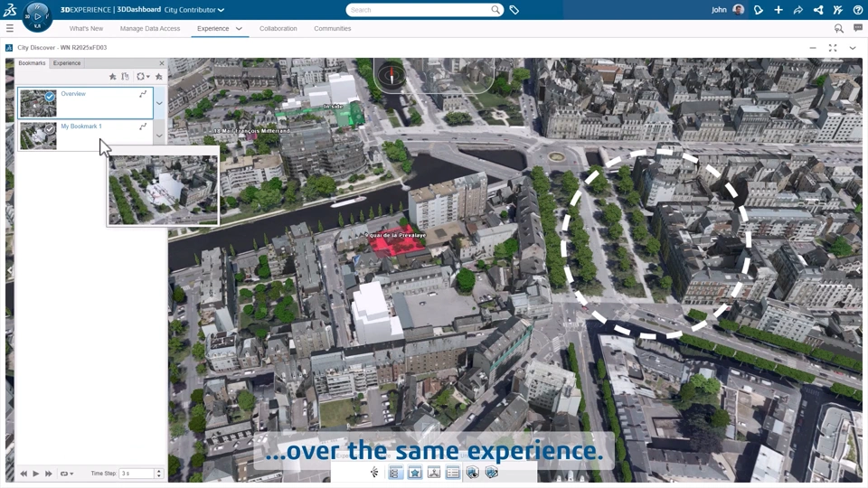
Task: Open the notifications bell
Action: 759,10
